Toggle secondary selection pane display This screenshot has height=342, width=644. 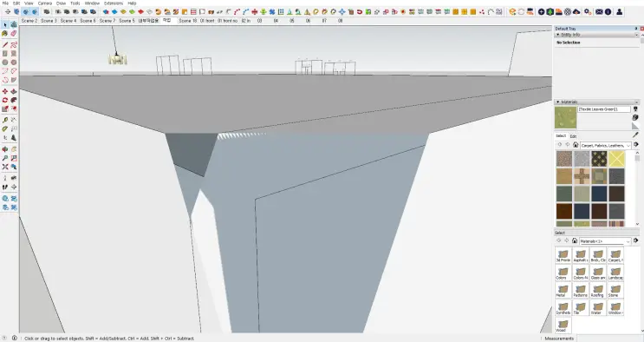(636, 109)
